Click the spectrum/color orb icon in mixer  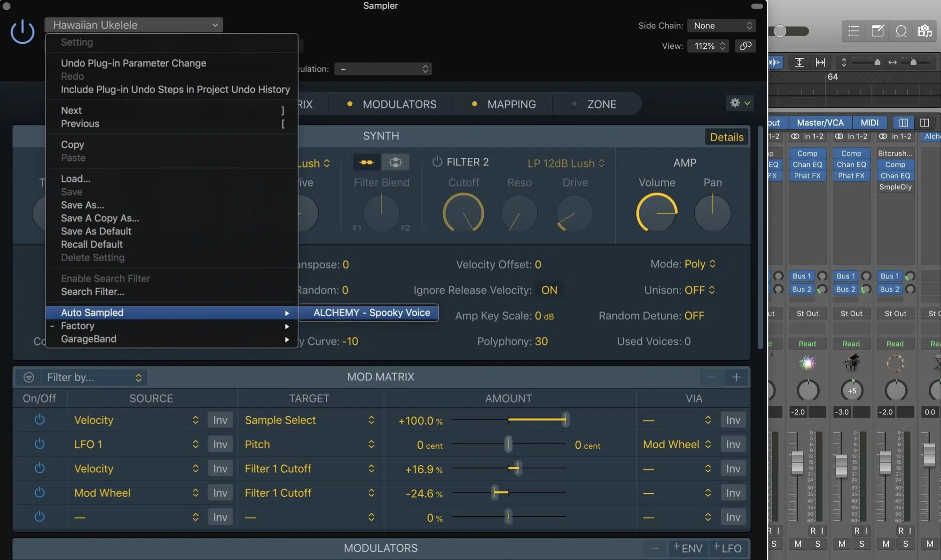click(x=806, y=363)
